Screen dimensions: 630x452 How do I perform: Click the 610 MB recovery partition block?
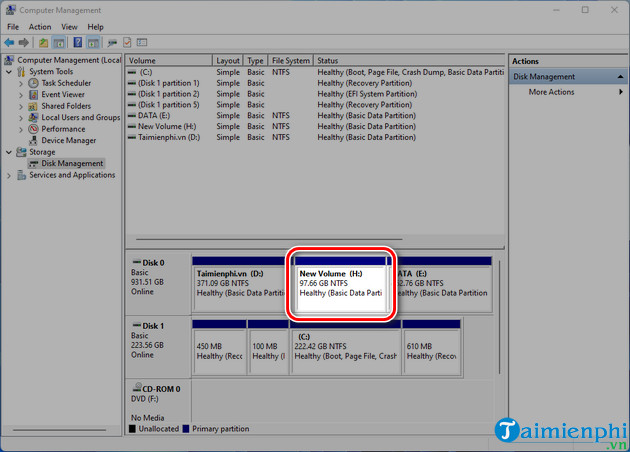[432, 348]
